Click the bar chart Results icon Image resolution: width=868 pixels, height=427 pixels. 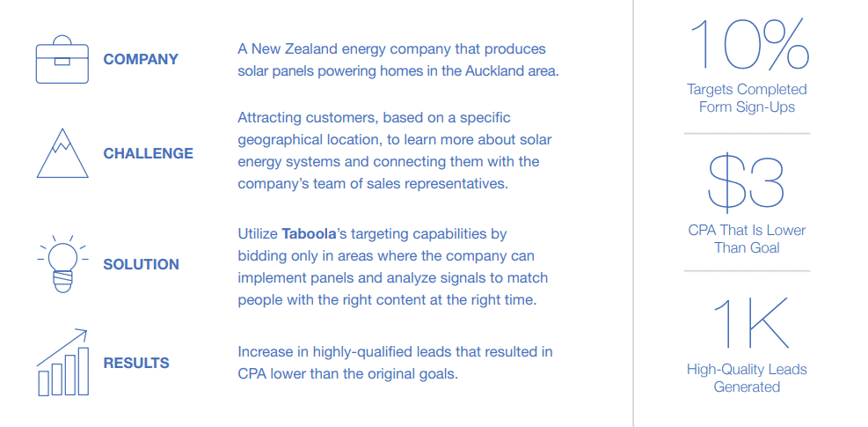62,362
